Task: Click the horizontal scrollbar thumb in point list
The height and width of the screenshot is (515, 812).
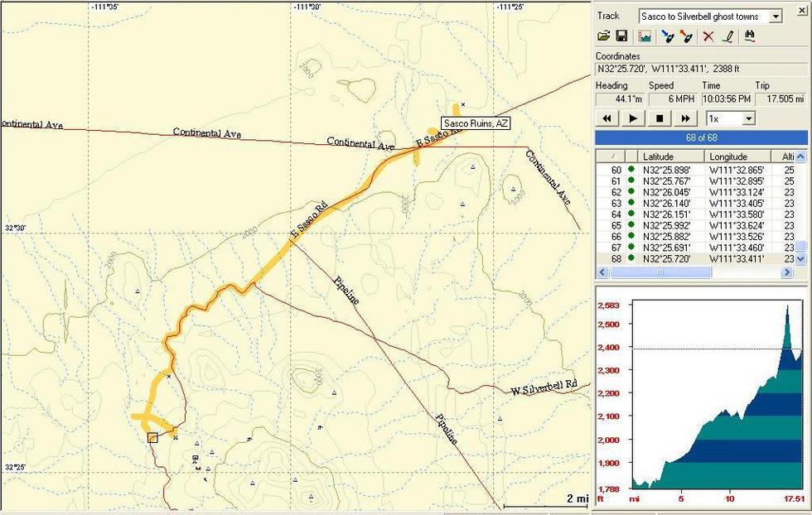Action: click(x=660, y=272)
